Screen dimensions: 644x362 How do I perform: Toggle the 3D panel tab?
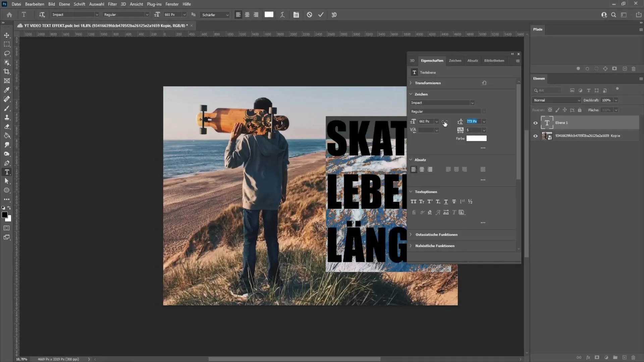coord(412,61)
